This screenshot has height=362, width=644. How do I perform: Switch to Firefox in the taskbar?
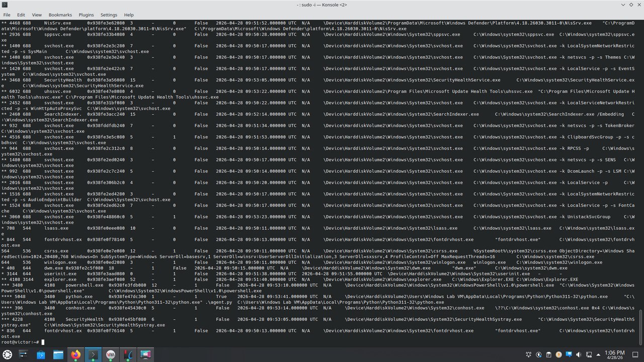(x=75, y=355)
